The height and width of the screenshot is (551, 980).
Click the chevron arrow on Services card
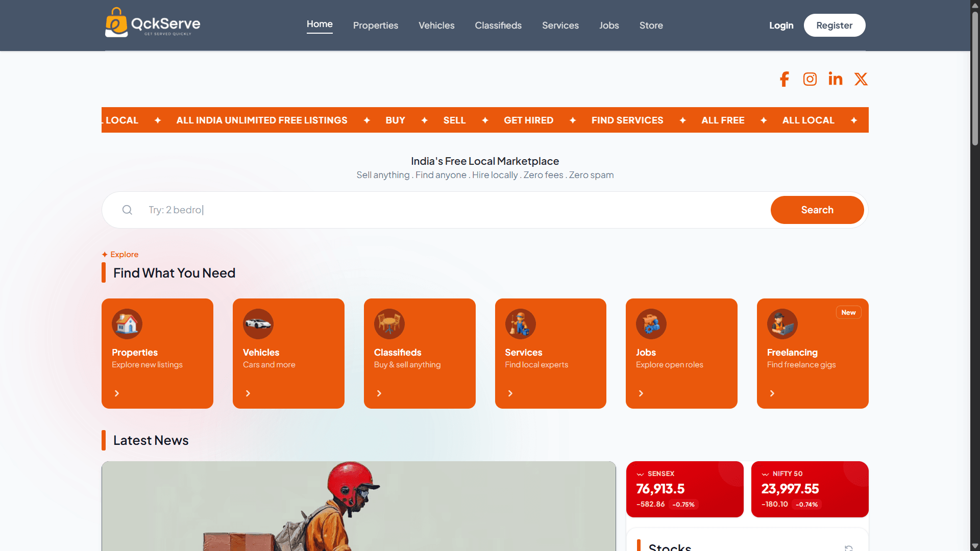point(510,393)
